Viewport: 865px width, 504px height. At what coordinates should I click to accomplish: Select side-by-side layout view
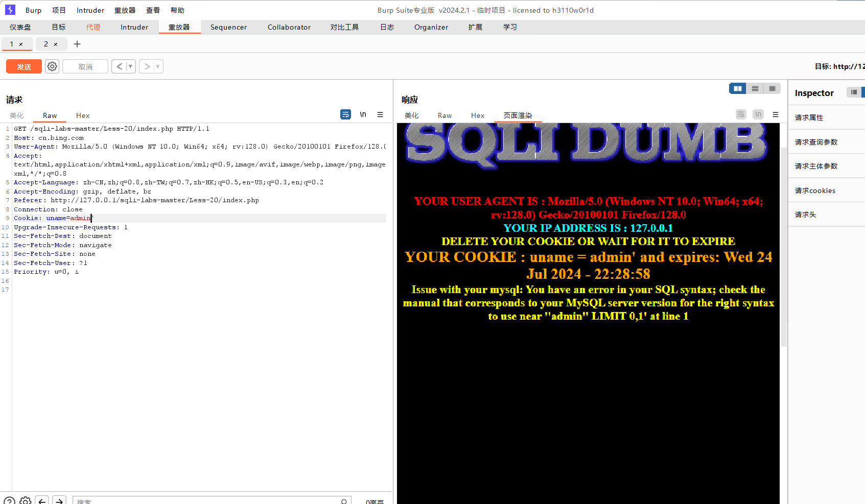[738, 88]
